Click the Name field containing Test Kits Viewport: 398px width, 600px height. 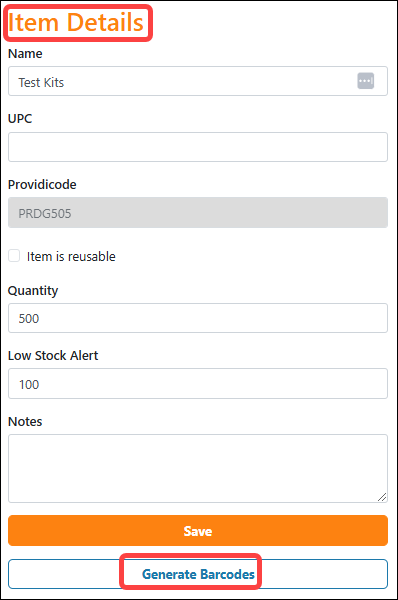click(198, 81)
